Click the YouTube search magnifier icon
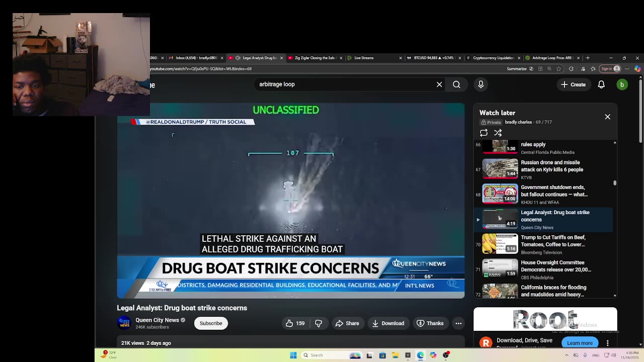The image size is (644, 362). [x=456, y=84]
